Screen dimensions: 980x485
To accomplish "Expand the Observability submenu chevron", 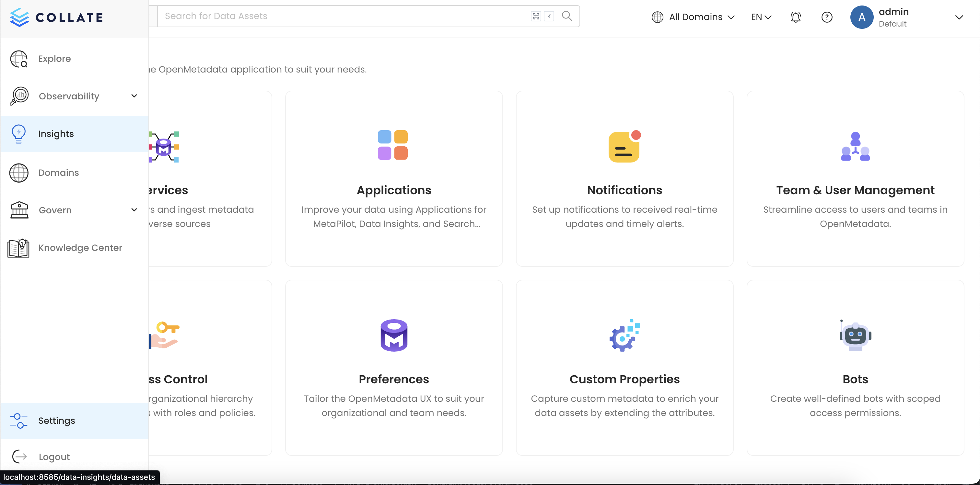I will click(134, 96).
